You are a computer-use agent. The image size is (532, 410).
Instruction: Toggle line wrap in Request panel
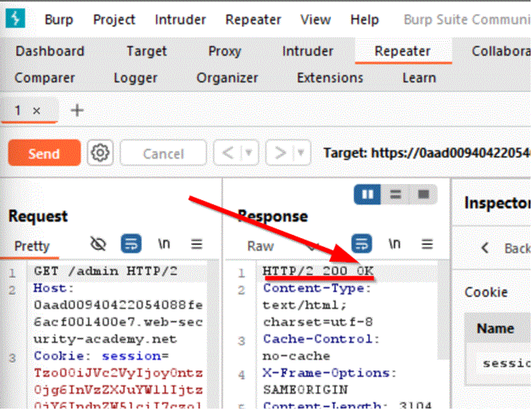point(131,244)
